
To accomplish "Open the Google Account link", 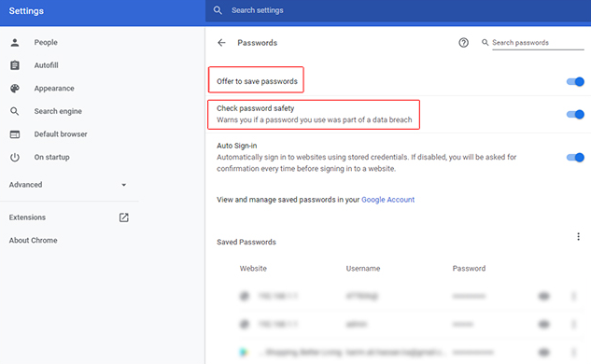I will click(387, 200).
